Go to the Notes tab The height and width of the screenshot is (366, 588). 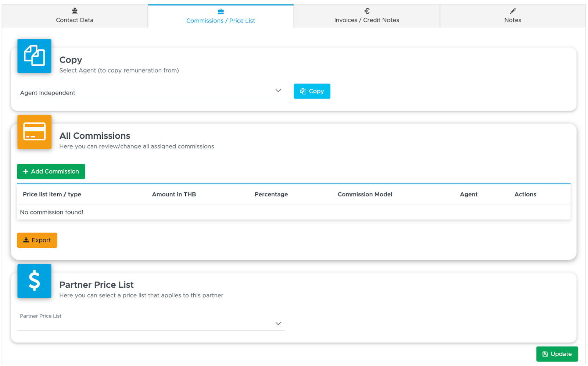click(x=513, y=16)
